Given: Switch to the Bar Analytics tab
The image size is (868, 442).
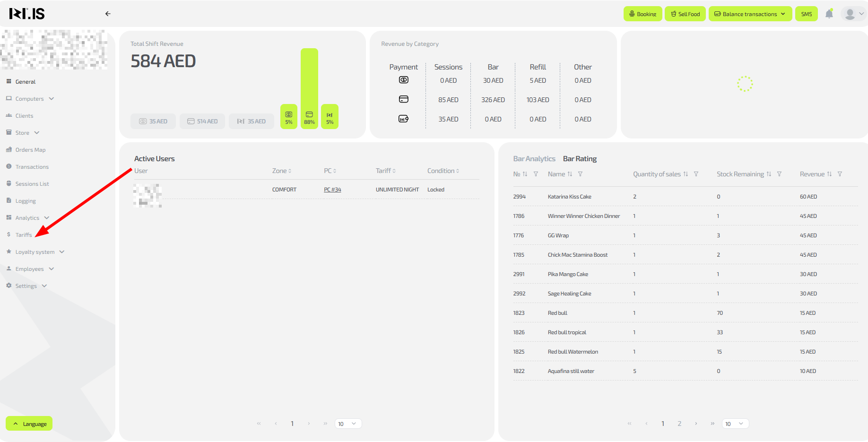Looking at the screenshot, I should coord(534,159).
